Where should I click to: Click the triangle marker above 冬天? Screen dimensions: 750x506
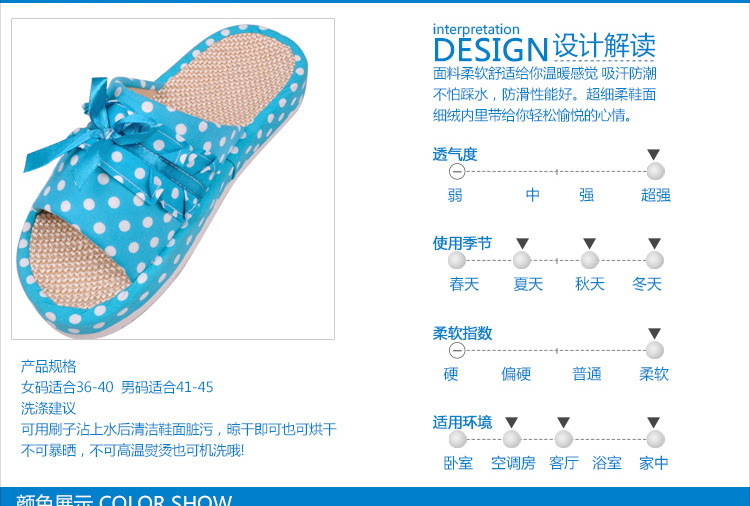coord(654,243)
